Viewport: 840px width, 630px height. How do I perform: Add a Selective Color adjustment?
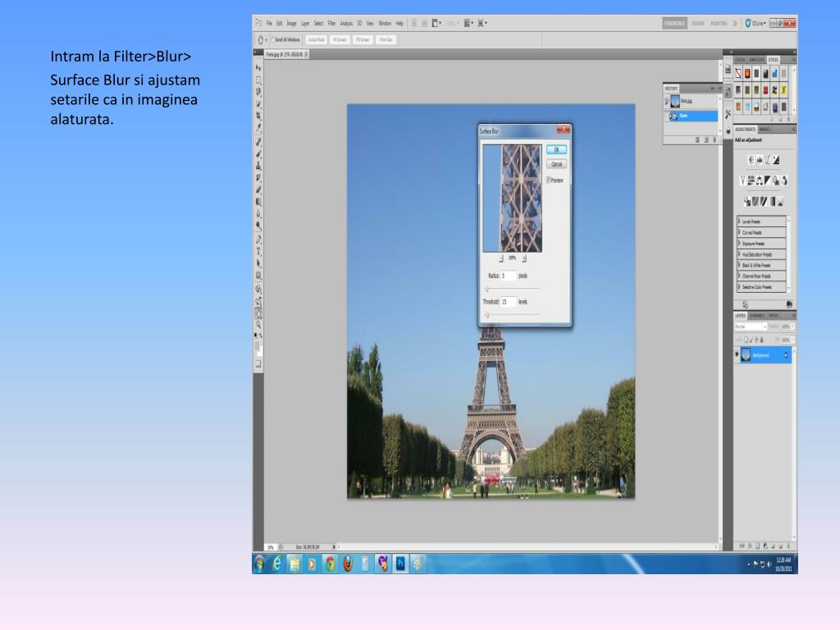point(780,202)
